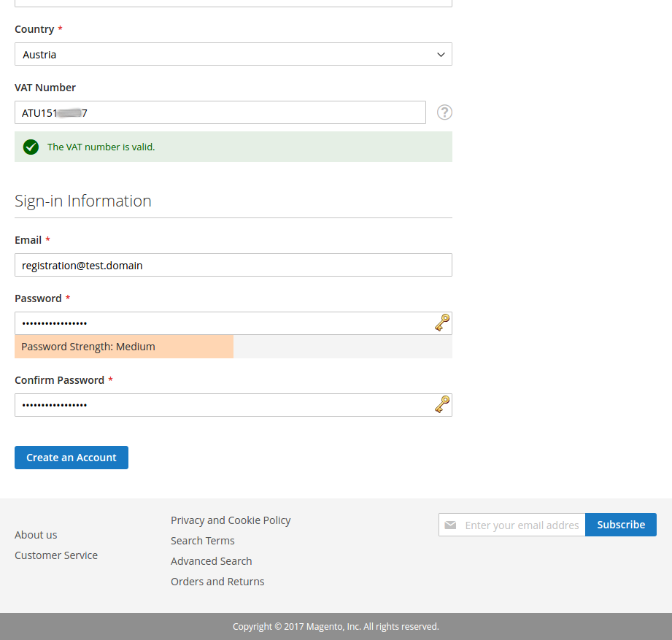Focus the newsletter email address field
The image size is (672, 640).
[521, 525]
